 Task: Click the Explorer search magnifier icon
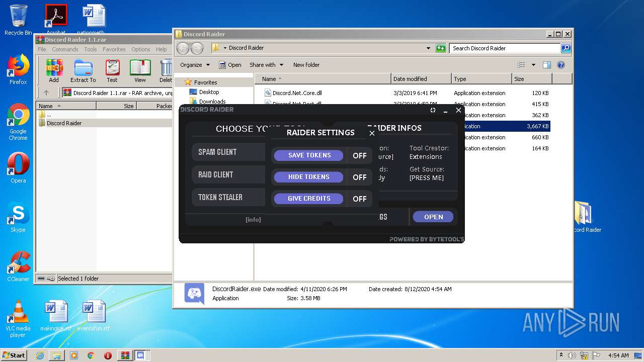pos(566,48)
